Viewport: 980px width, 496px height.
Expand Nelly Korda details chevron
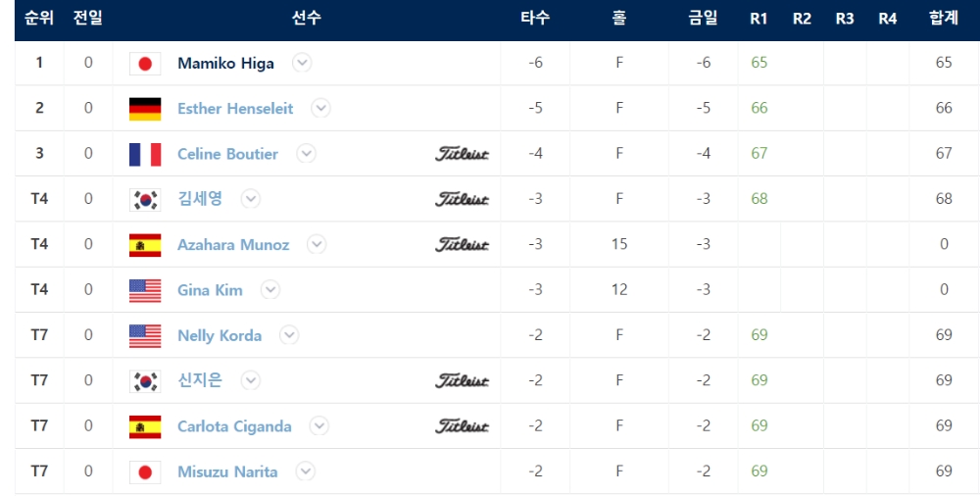pos(289,334)
